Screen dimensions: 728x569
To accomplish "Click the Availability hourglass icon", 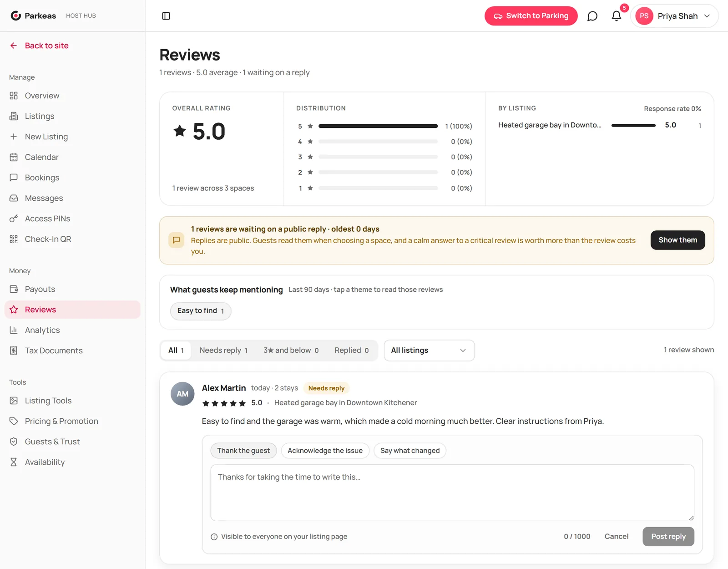I will (x=14, y=462).
